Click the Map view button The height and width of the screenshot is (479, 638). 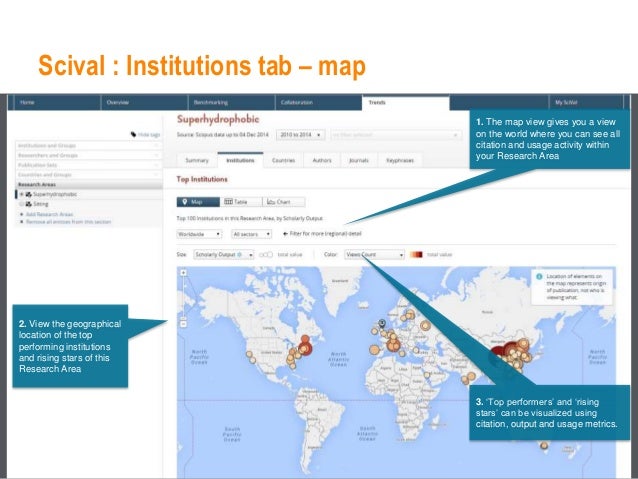click(x=198, y=202)
